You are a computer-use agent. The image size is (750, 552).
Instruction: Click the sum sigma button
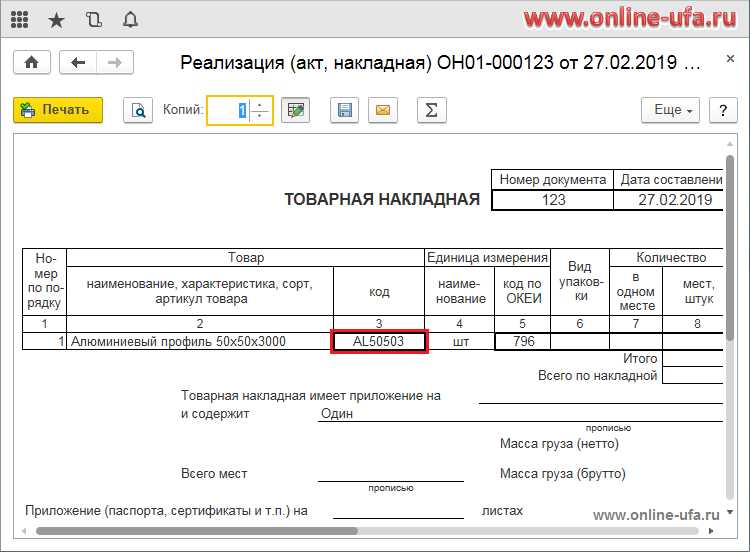(430, 110)
